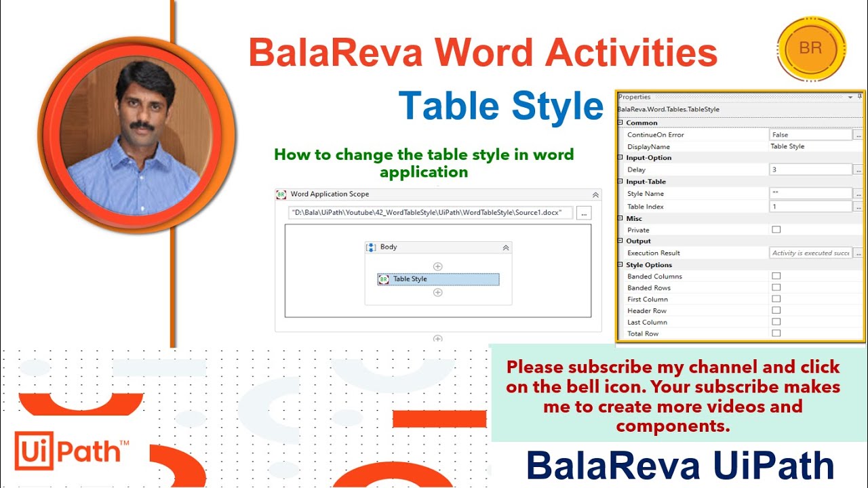This screenshot has height=488, width=868.
Task: Click the 'Header Row' property label
Action: click(x=647, y=310)
